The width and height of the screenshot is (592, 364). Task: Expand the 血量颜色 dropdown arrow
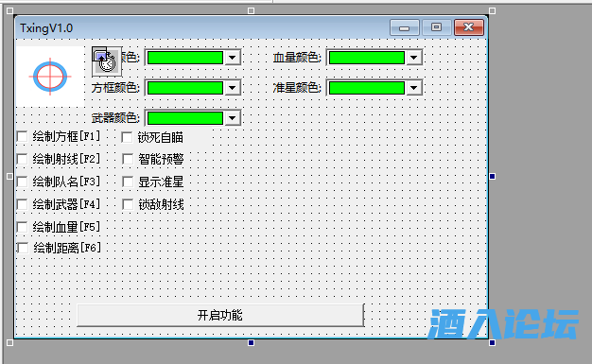coord(414,58)
